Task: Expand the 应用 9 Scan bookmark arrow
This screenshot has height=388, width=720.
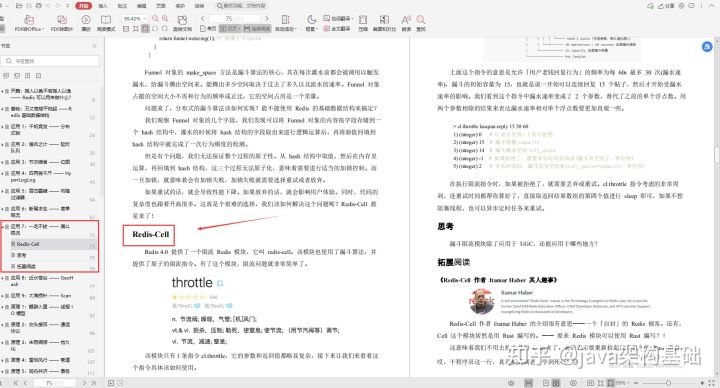Action: (2, 296)
